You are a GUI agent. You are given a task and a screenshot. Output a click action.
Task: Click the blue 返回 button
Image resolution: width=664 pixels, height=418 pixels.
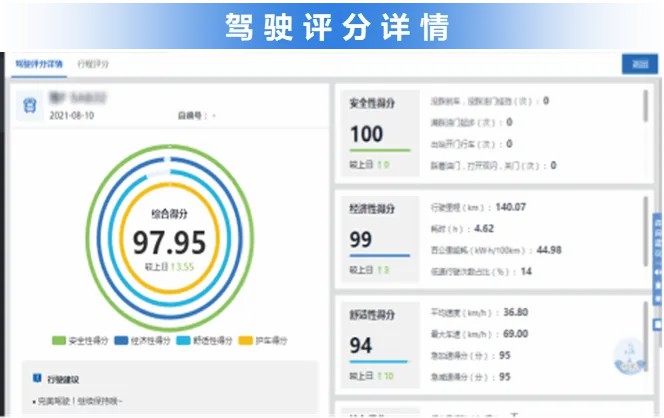pos(640,64)
